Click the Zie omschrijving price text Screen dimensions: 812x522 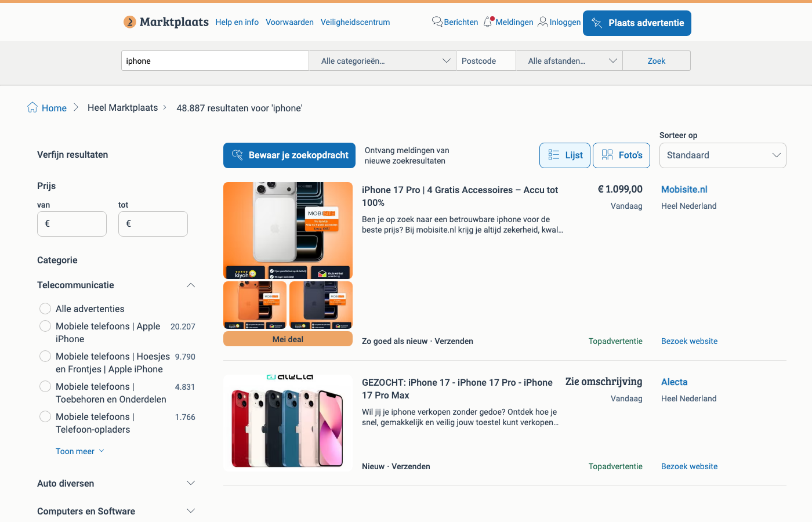pyautogui.click(x=604, y=382)
